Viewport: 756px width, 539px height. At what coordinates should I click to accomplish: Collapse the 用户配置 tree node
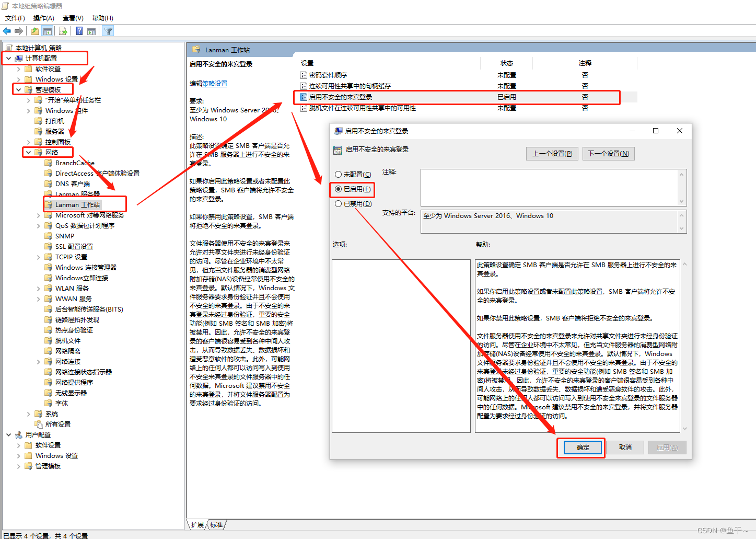(9, 434)
